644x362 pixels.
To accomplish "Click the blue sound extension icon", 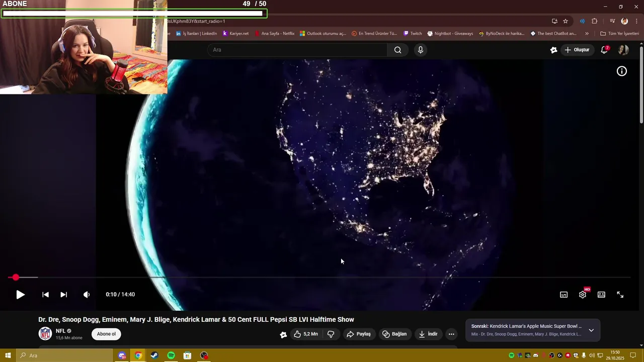I will (x=582, y=21).
